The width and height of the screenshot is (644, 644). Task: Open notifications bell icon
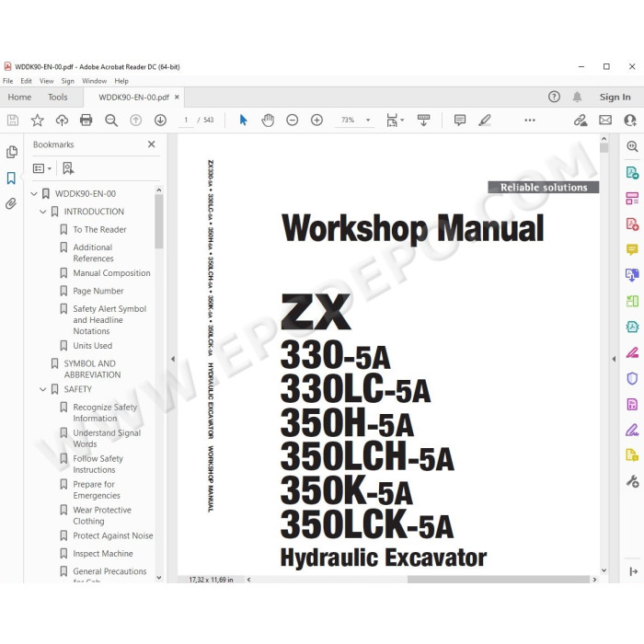click(x=577, y=97)
